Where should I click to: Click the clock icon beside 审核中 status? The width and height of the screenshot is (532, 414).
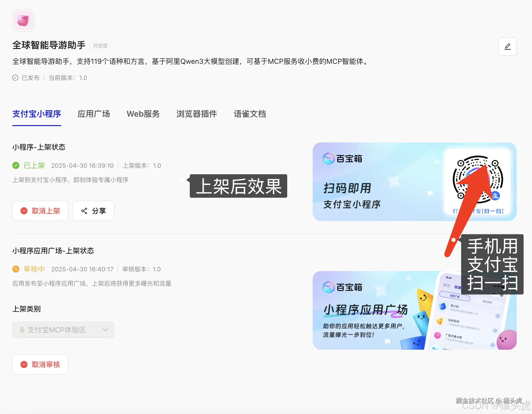click(x=16, y=269)
